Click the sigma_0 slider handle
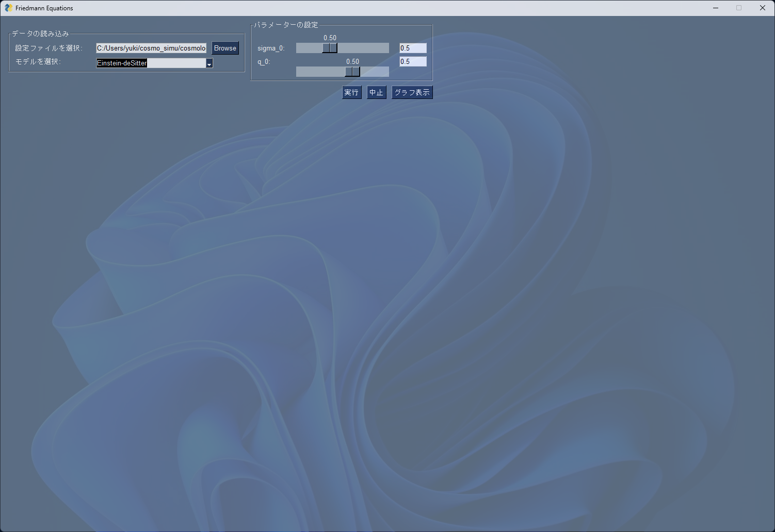Viewport: 775px width, 532px height. 330,47
